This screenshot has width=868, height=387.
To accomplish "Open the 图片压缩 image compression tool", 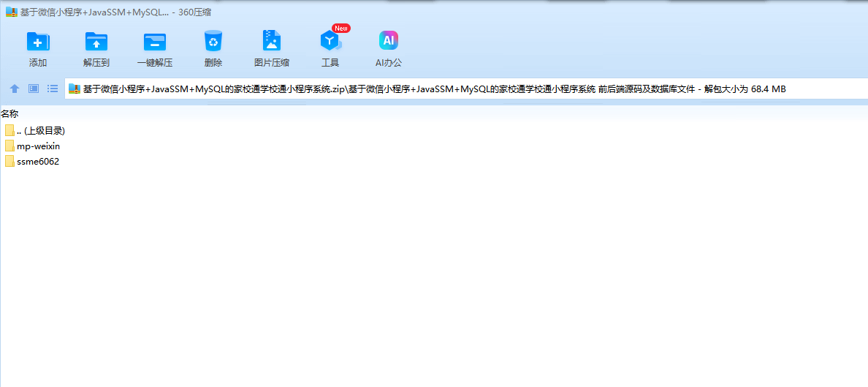I will coord(271,41).
